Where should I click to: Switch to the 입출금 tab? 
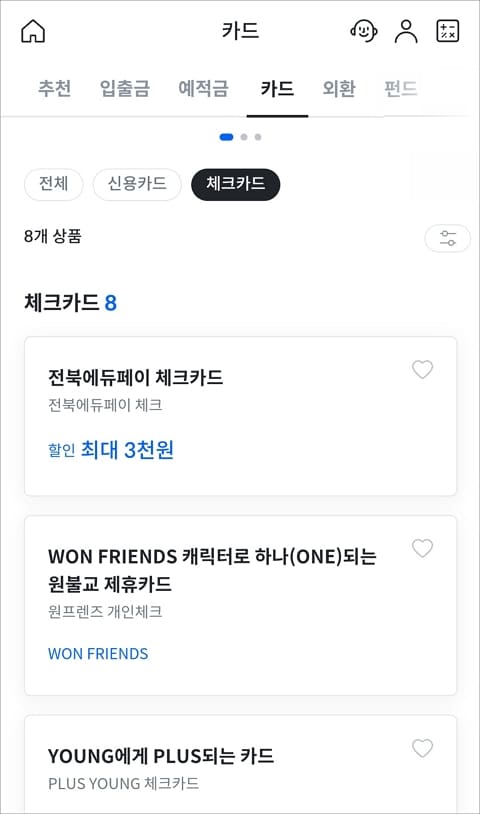pyautogui.click(x=125, y=88)
